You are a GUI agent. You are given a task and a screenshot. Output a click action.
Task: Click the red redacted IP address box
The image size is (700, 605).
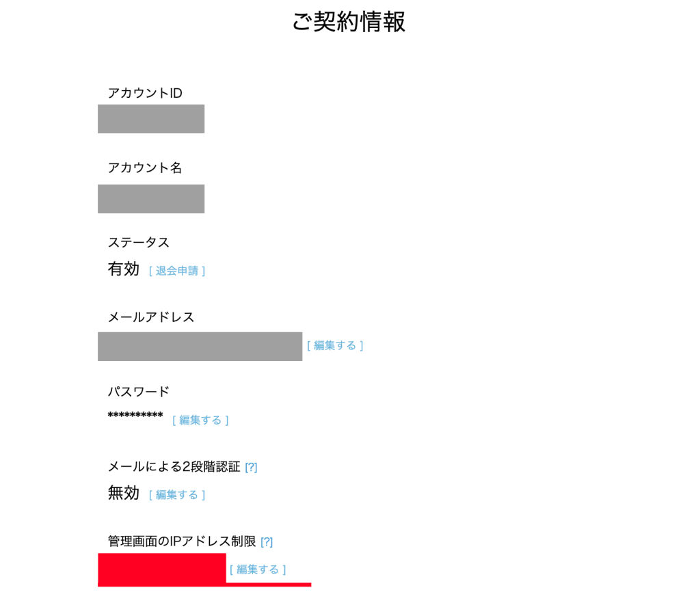(162, 568)
